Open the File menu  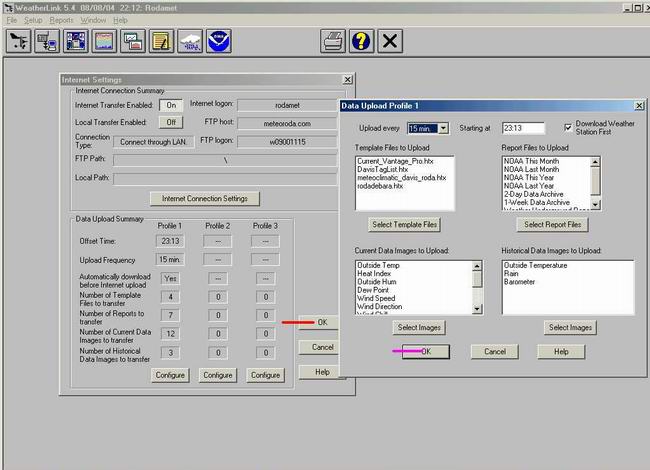[x=12, y=20]
